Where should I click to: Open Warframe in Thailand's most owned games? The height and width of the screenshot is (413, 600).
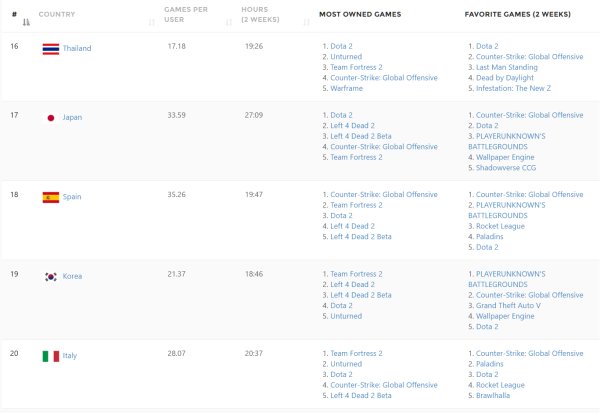click(346, 88)
